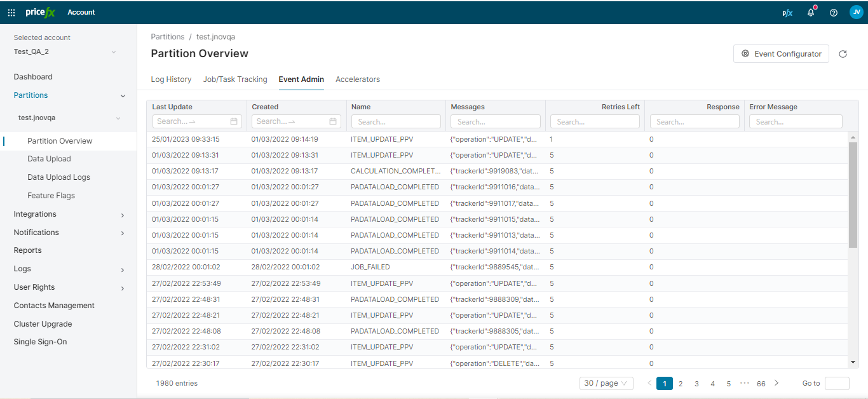Click the Pricefx p/x logo icon

point(787,13)
